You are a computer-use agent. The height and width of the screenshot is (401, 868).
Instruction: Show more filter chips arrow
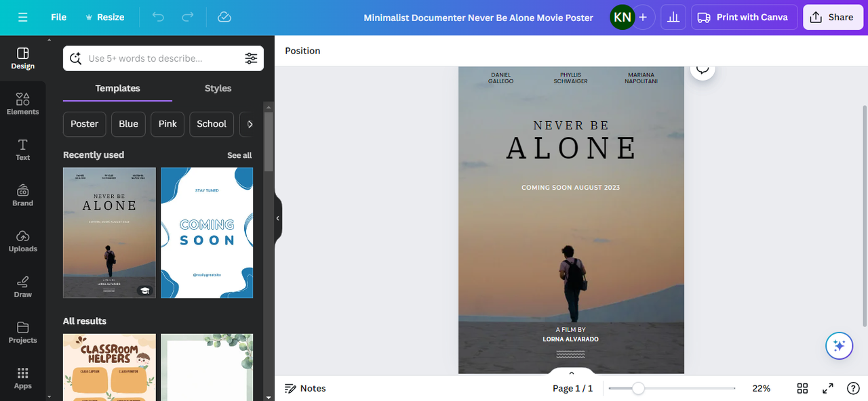pyautogui.click(x=250, y=124)
